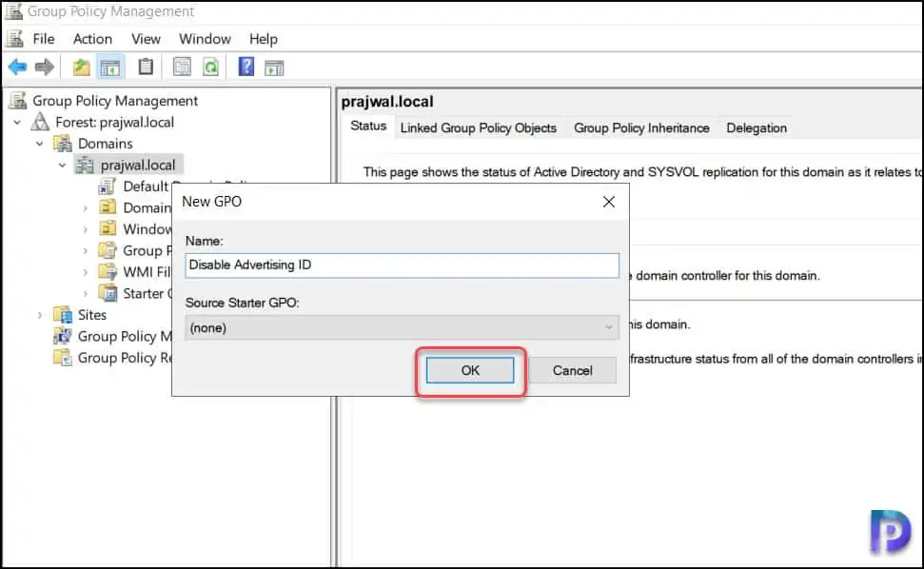The height and width of the screenshot is (569, 924).
Task: Expand the Sites tree node
Action: click(39, 315)
